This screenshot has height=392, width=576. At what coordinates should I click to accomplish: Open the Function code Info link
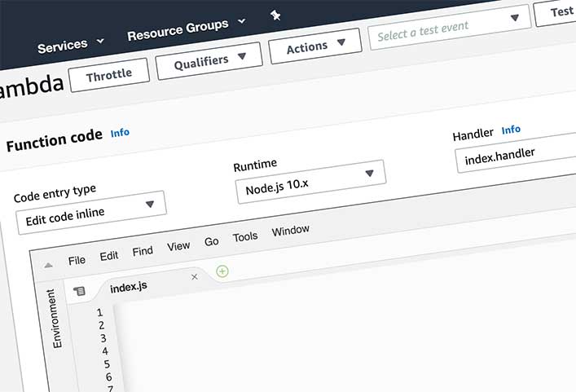click(x=120, y=132)
